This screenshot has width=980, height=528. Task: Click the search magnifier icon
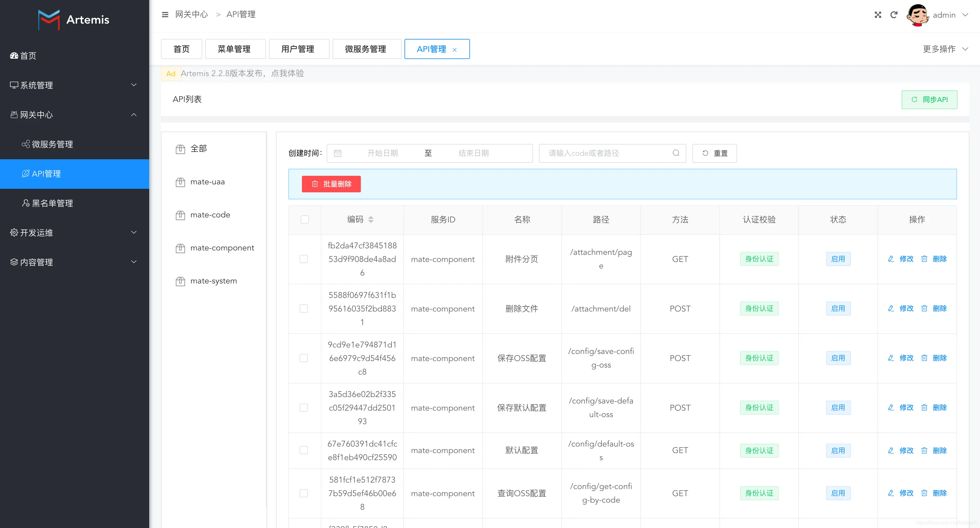click(676, 153)
